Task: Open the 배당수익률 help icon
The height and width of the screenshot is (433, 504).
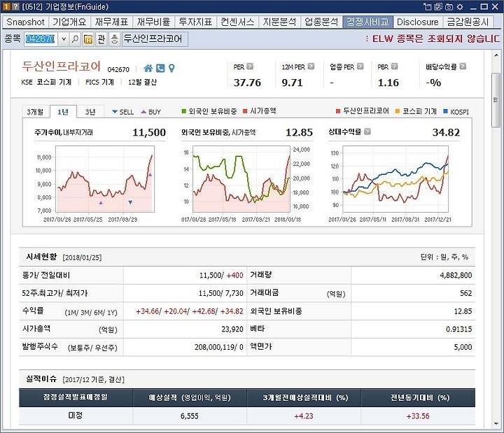Action: 463,66
